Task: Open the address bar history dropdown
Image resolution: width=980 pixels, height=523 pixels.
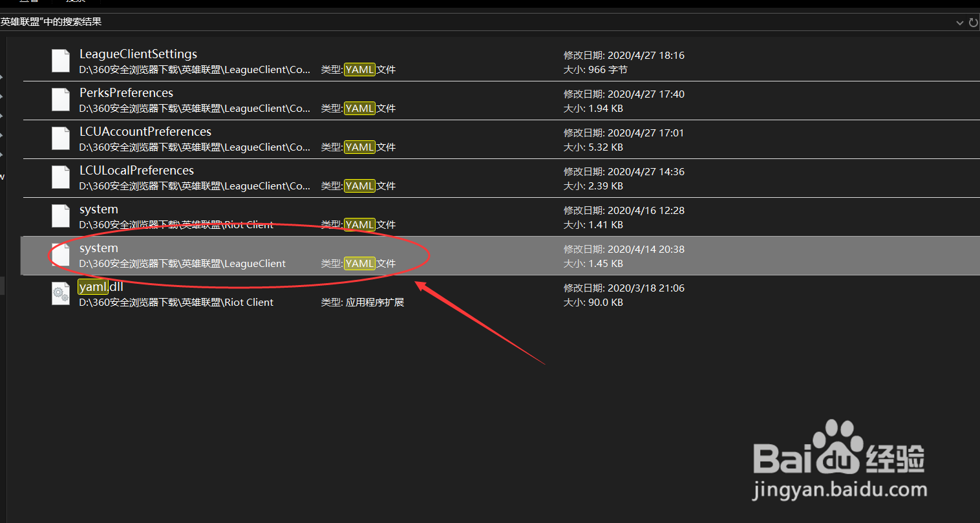Action: (x=959, y=23)
